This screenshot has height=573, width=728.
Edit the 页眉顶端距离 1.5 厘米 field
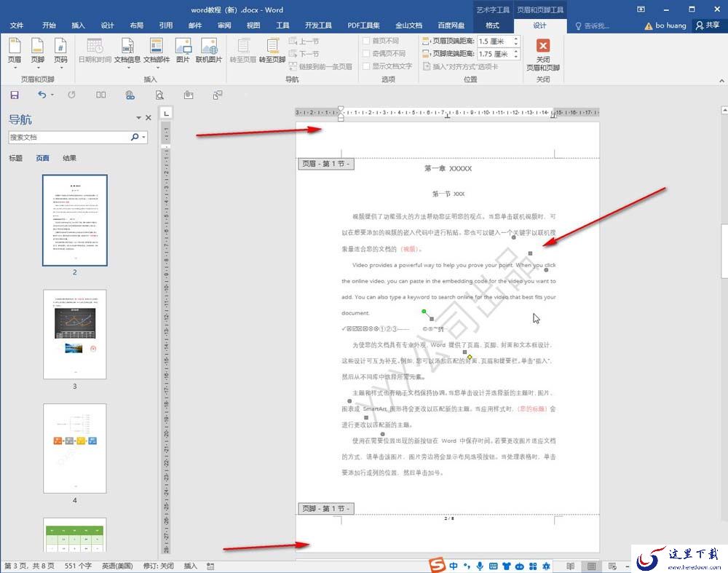point(494,42)
